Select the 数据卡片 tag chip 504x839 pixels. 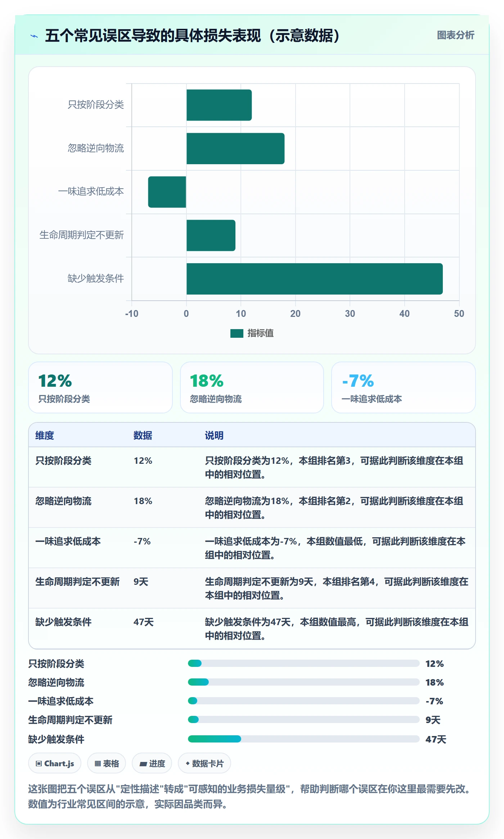click(x=204, y=763)
